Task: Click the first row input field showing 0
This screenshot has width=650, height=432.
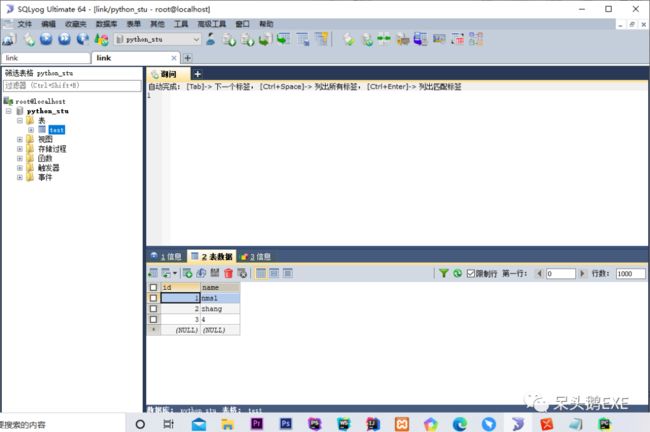Action: [560, 274]
